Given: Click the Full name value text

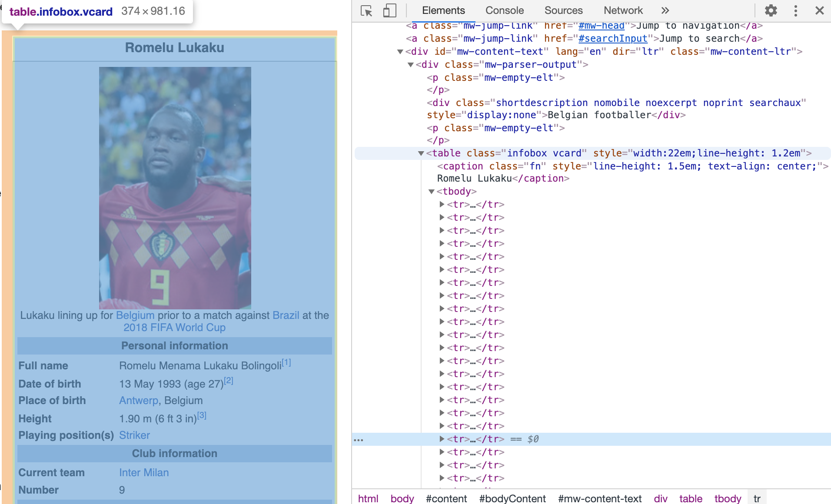Looking at the screenshot, I should (x=200, y=366).
